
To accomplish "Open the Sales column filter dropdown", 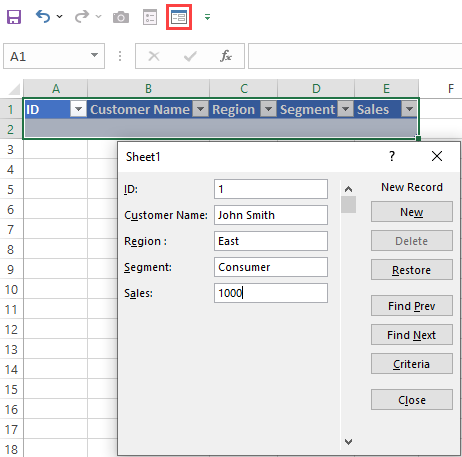I will coord(409,109).
